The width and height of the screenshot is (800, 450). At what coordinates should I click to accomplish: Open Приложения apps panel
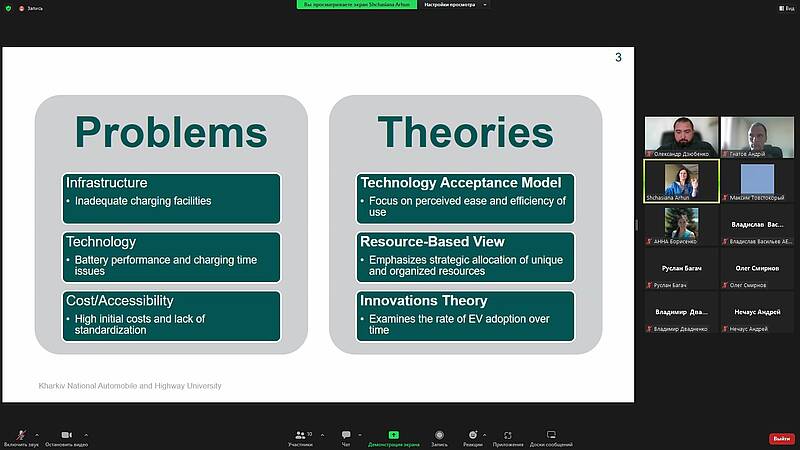click(508, 437)
